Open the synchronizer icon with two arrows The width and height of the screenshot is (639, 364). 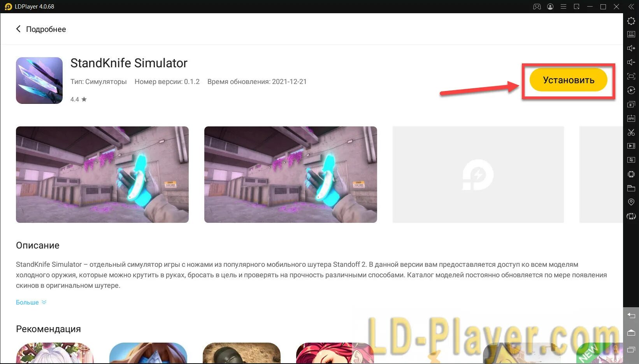point(631,160)
